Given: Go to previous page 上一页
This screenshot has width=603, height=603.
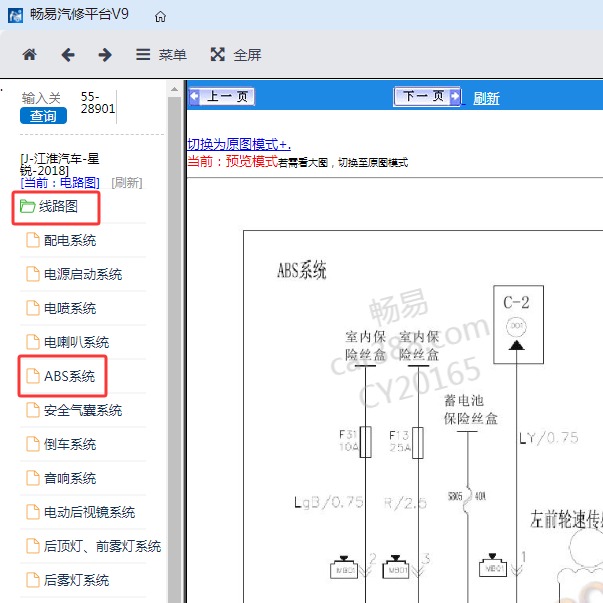Looking at the screenshot, I should 222,96.
